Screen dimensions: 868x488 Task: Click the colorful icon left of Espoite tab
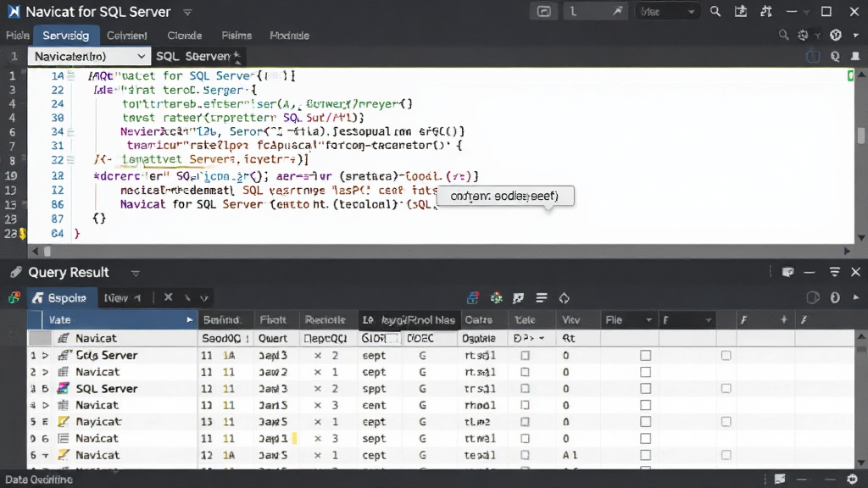click(x=14, y=298)
